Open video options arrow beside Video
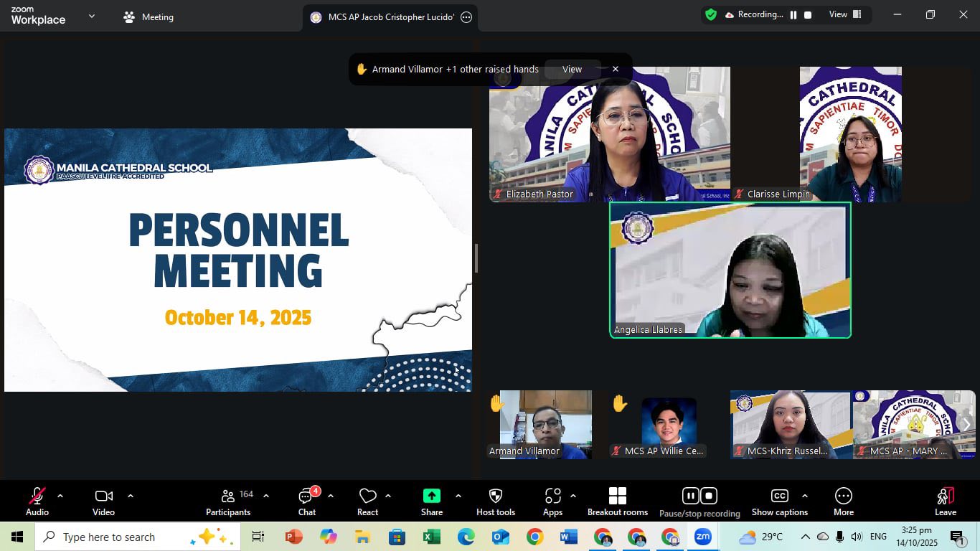 click(131, 496)
